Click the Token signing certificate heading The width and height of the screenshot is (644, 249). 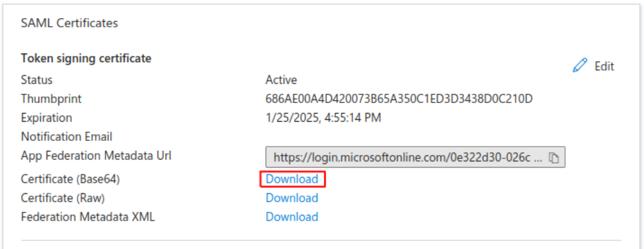pos(86,59)
